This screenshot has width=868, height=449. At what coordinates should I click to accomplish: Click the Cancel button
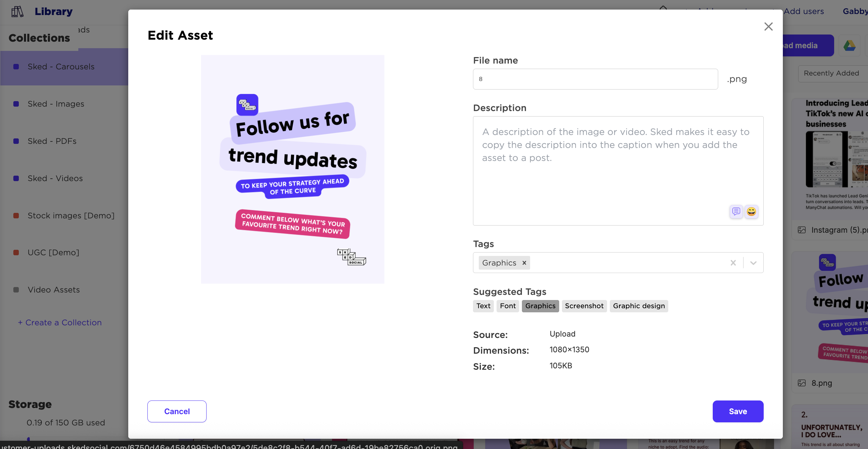[177, 411]
